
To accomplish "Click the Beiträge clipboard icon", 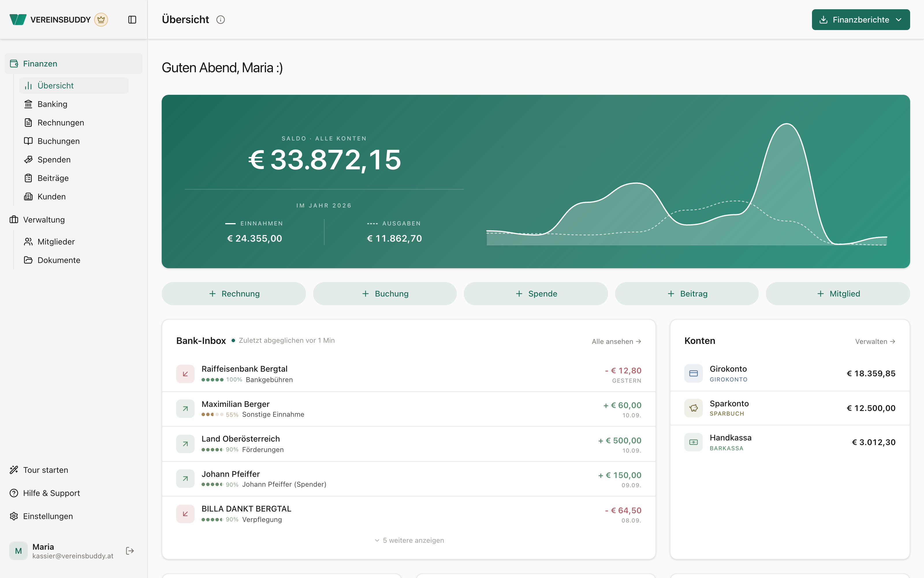I will [28, 178].
